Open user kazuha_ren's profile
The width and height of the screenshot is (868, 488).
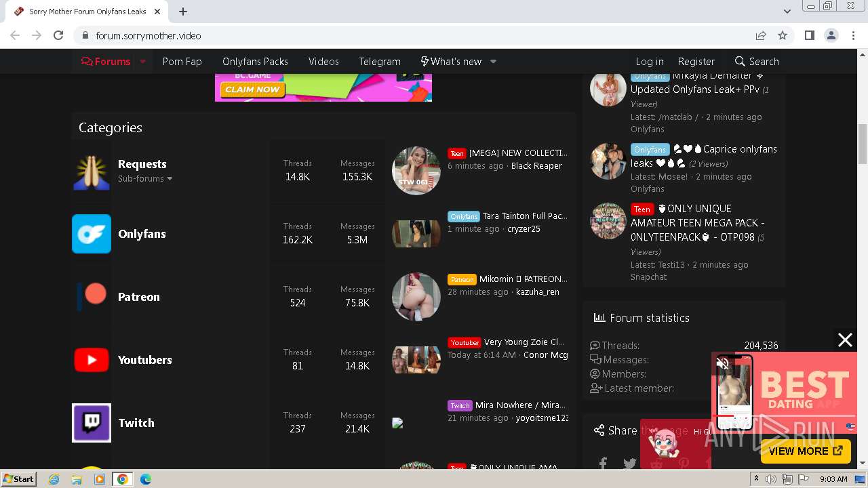tap(538, 292)
